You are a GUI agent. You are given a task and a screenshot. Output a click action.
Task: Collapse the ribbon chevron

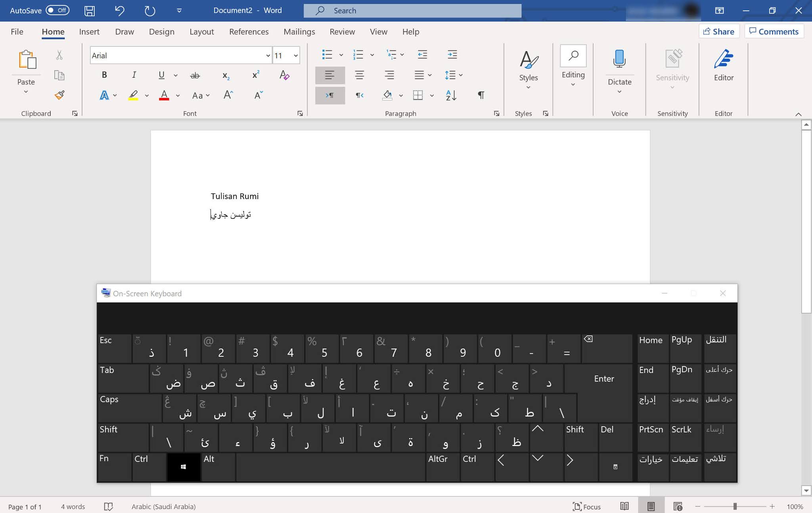pos(799,114)
